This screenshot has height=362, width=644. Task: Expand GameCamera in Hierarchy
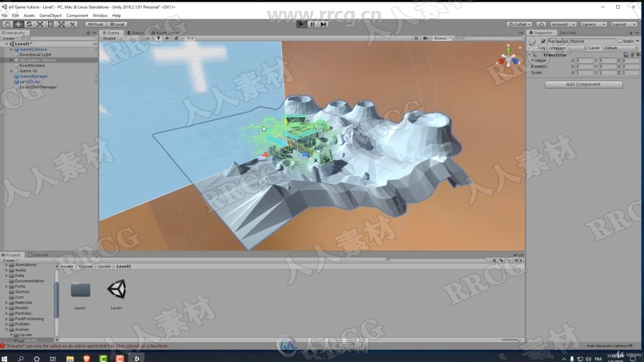[x=11, y=49]
